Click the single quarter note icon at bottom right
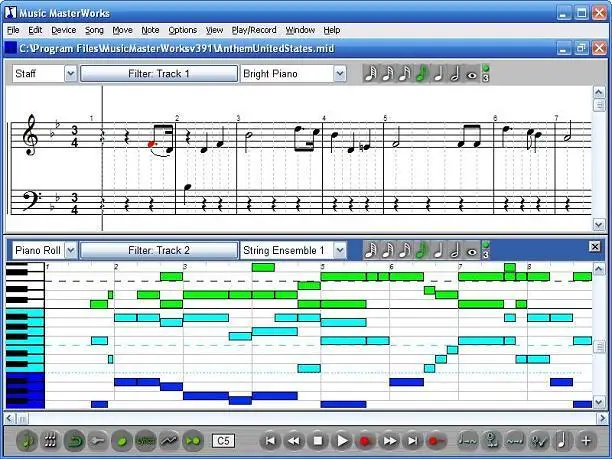612x459 pixels. (x=562, y=441)
